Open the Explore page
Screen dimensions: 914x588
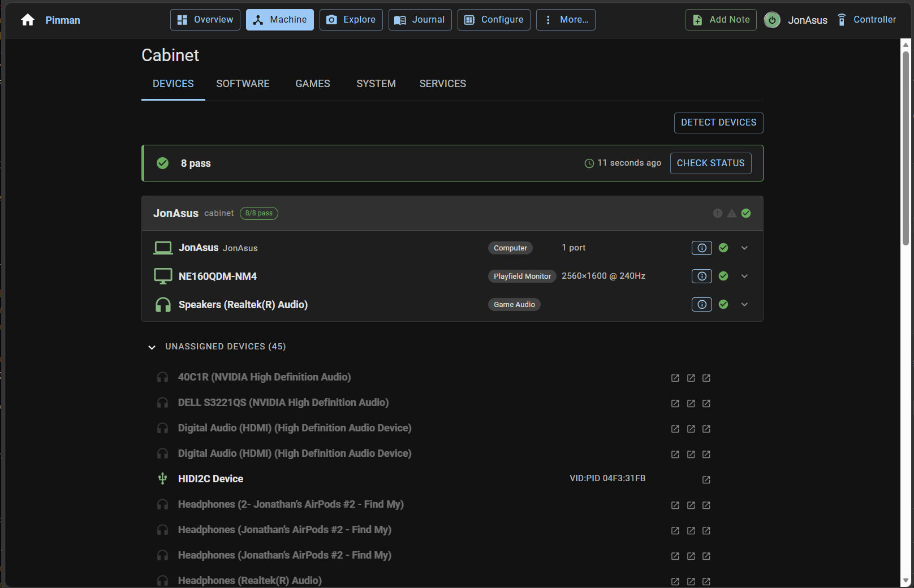point(351,20)
